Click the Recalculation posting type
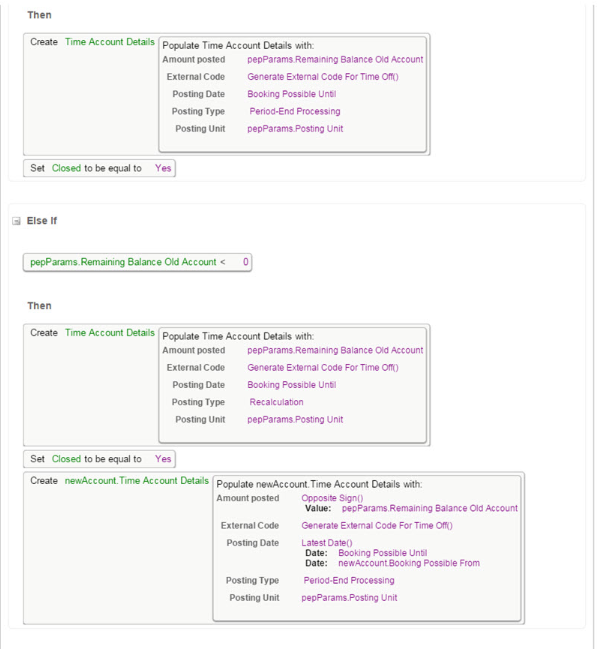This screenshot has width=597, height=652. point(276,402)
